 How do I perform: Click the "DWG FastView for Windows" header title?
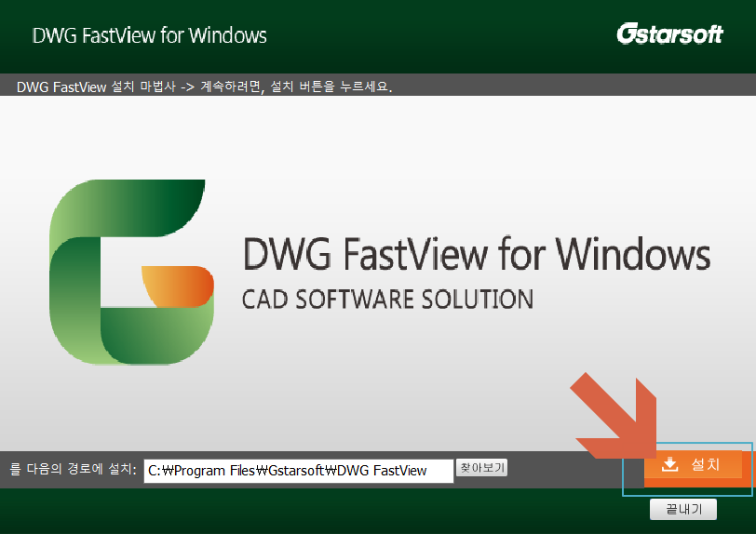150,35
